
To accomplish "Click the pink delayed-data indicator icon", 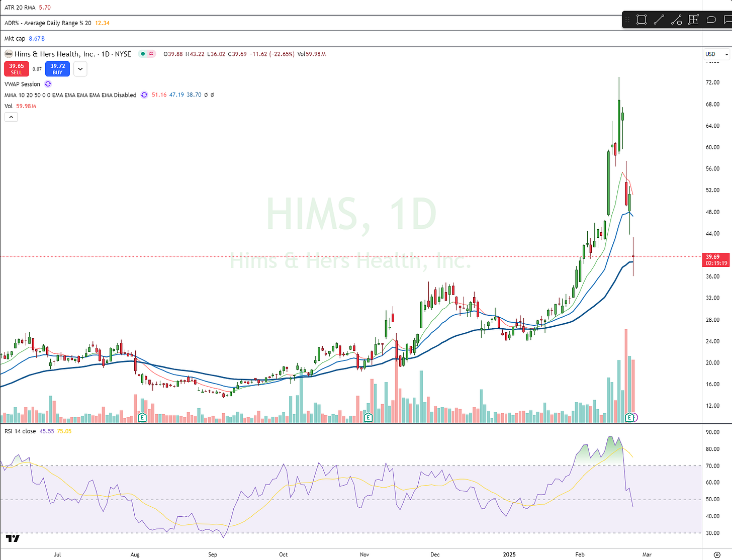I will [151, 54].
